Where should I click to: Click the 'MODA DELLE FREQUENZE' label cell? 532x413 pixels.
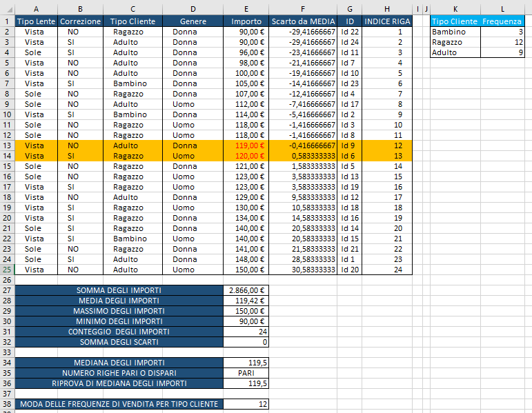coord(118,404)
